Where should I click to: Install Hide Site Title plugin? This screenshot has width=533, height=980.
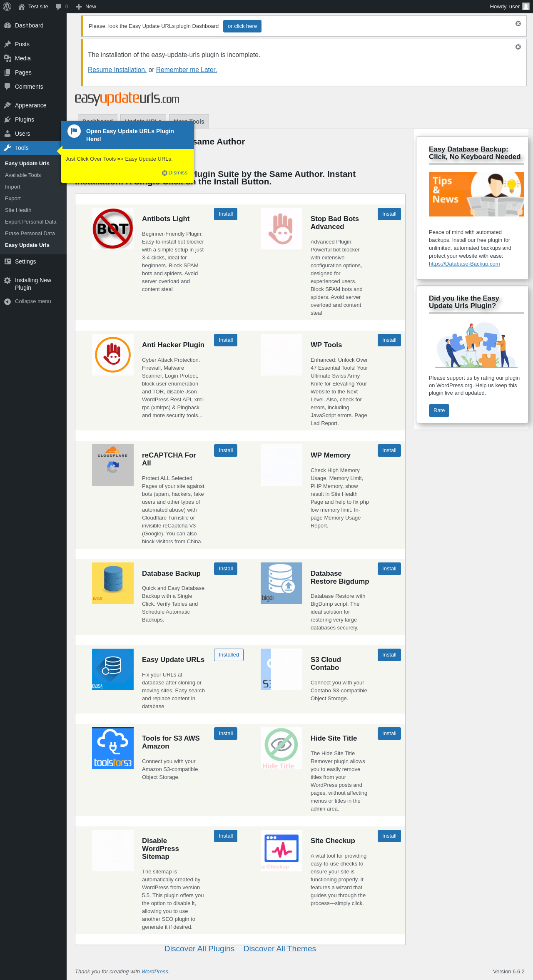tap(389, 734)
